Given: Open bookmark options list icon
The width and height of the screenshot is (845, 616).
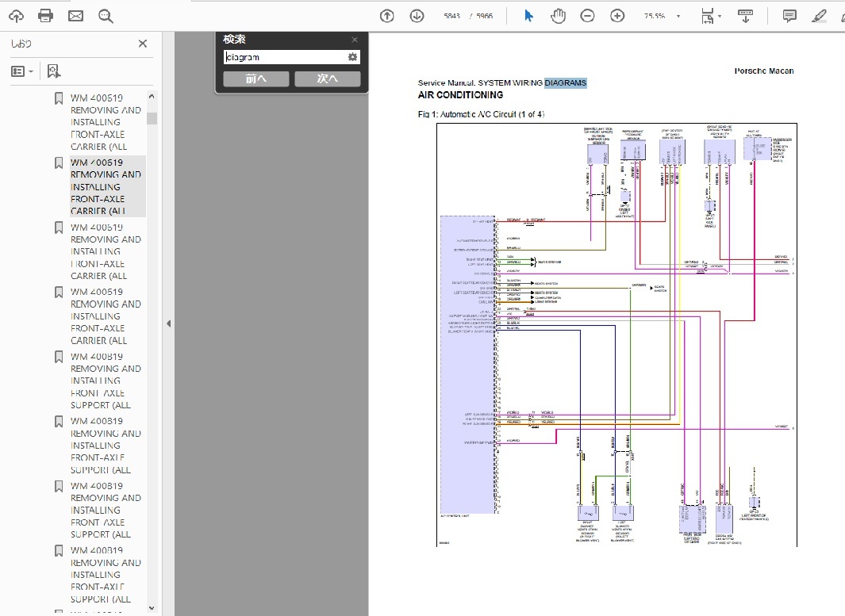Looking at the screenshot, I should tap(22, 71).
